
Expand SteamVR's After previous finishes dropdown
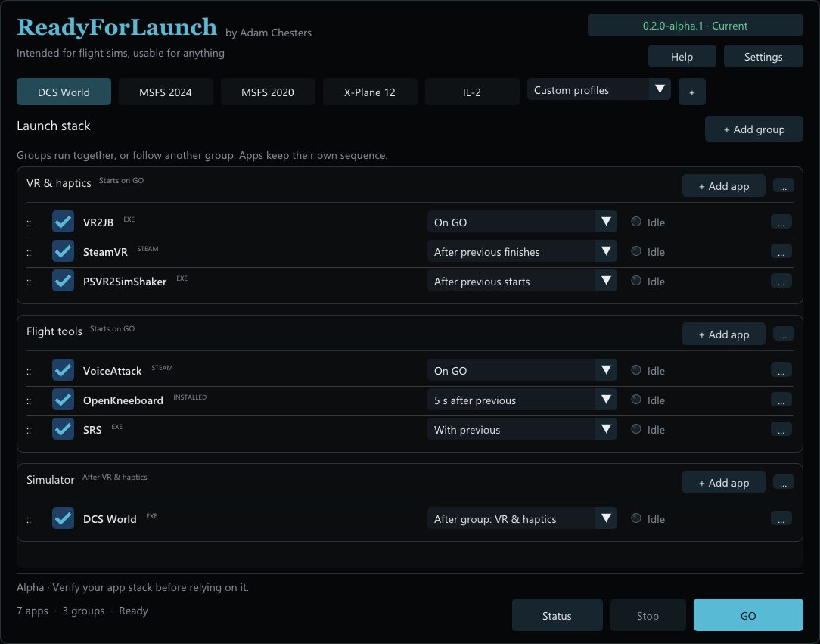522,252
